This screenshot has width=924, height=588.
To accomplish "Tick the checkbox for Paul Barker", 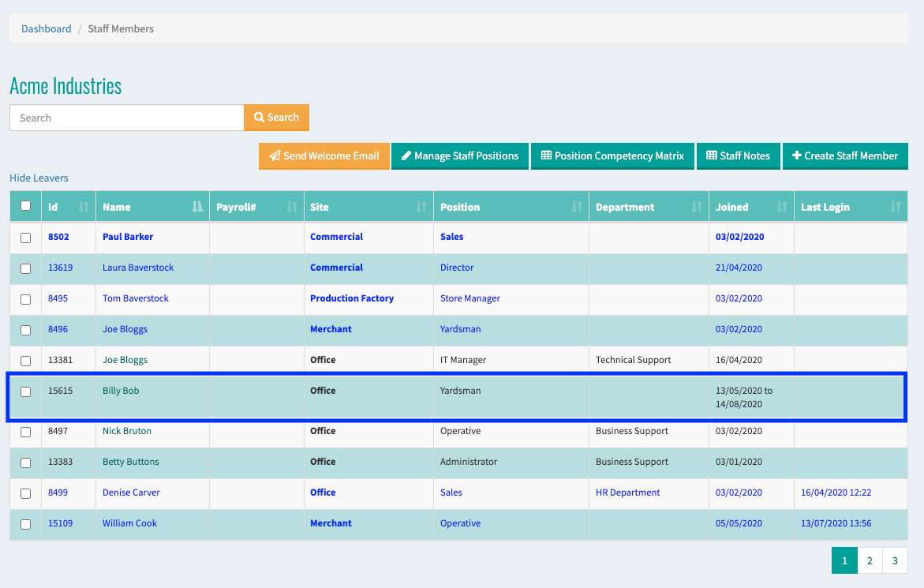I will click(x=25, y=238).
